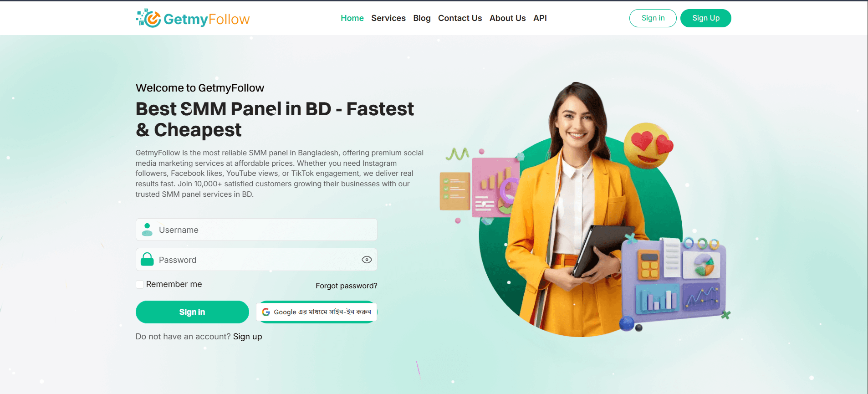
Task: Click the purple dashboard charts graphic
Action: pos(674,279)
